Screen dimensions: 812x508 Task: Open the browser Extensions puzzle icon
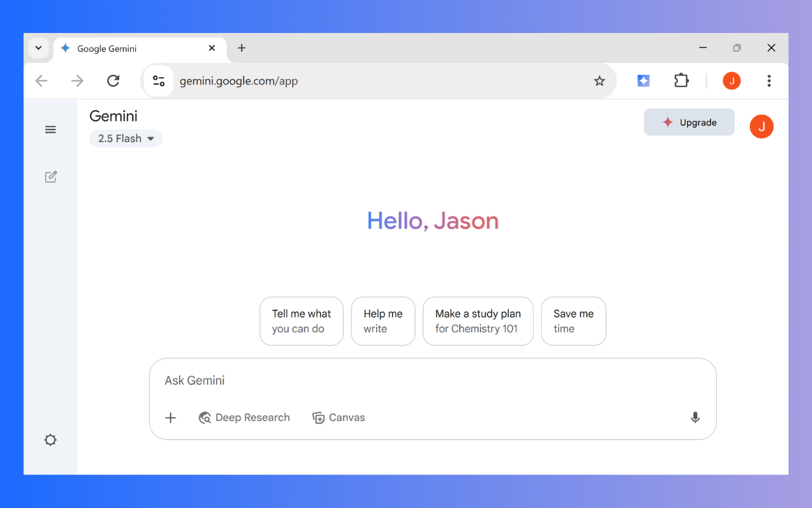(681, 81)
